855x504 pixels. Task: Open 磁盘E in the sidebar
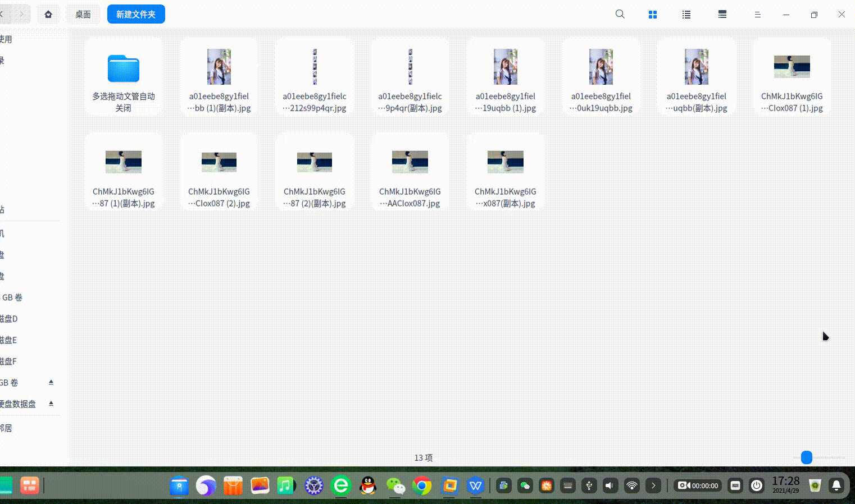[x=8, y=340]
